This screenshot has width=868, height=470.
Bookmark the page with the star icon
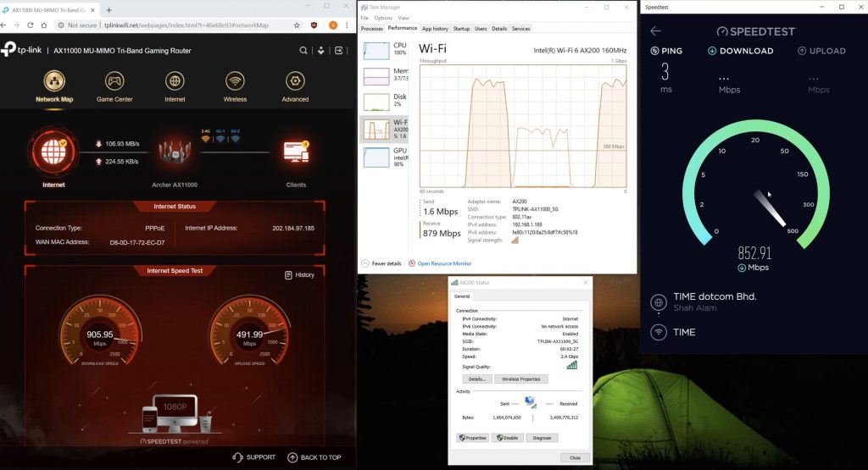tap(297, 25)
